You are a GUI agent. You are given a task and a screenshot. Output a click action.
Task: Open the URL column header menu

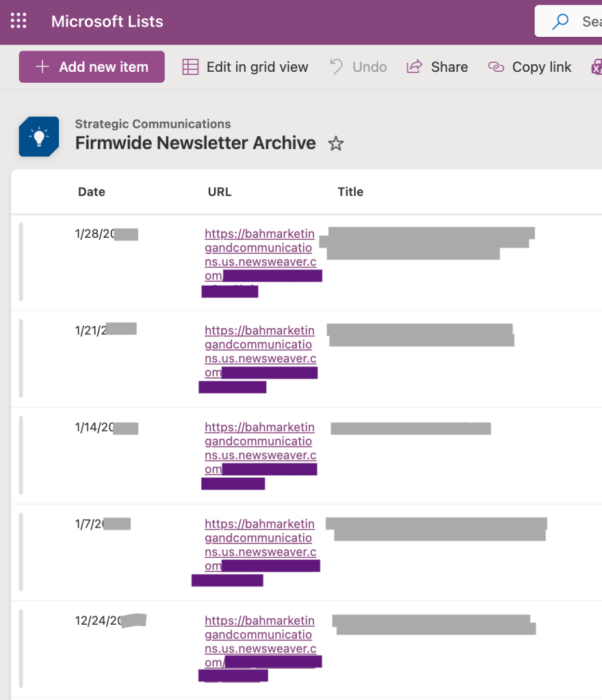click(x=220, y=192)
